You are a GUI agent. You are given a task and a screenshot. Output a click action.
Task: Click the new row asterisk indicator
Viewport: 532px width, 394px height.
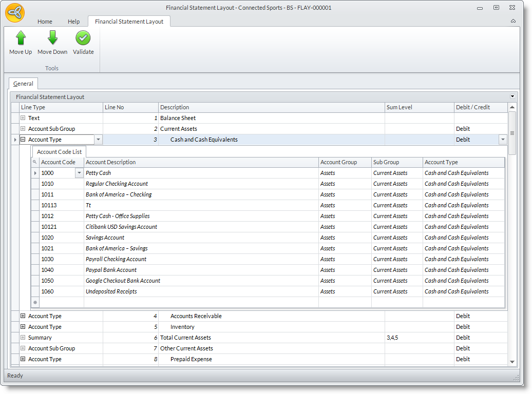point(35,302)
